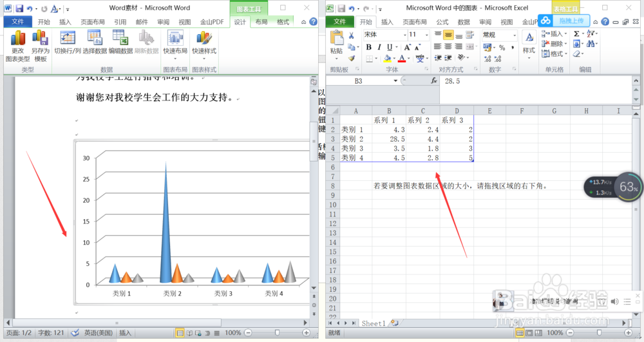
Task: Click formula bar showing 28.5
Action: 536,81
